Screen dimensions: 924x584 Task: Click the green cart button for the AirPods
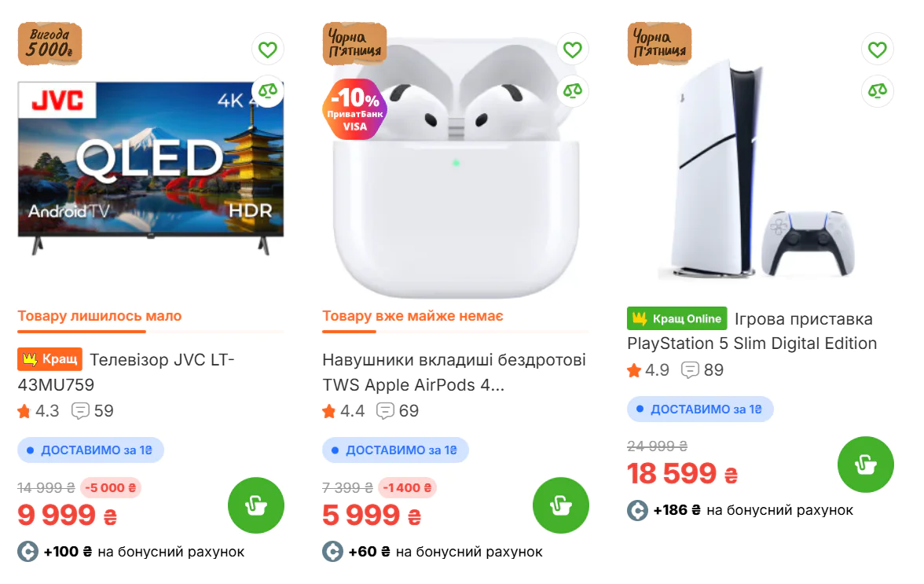(560, 505)
